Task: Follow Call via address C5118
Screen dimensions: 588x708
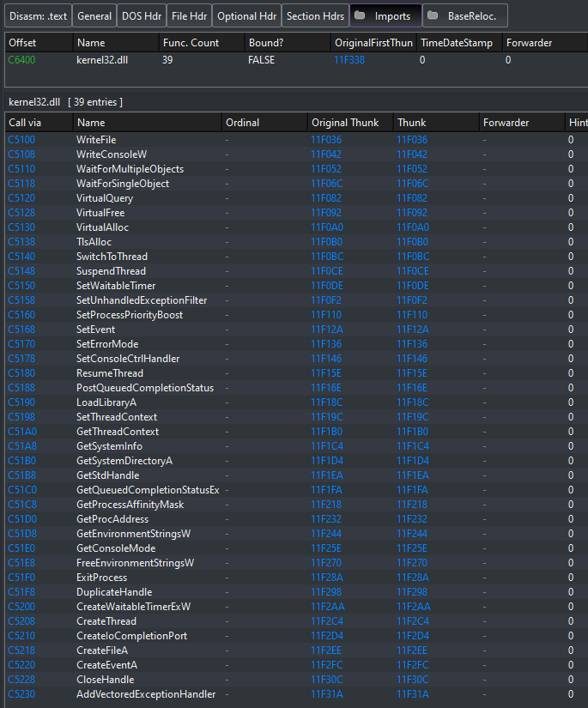Action: coord(21,184)
